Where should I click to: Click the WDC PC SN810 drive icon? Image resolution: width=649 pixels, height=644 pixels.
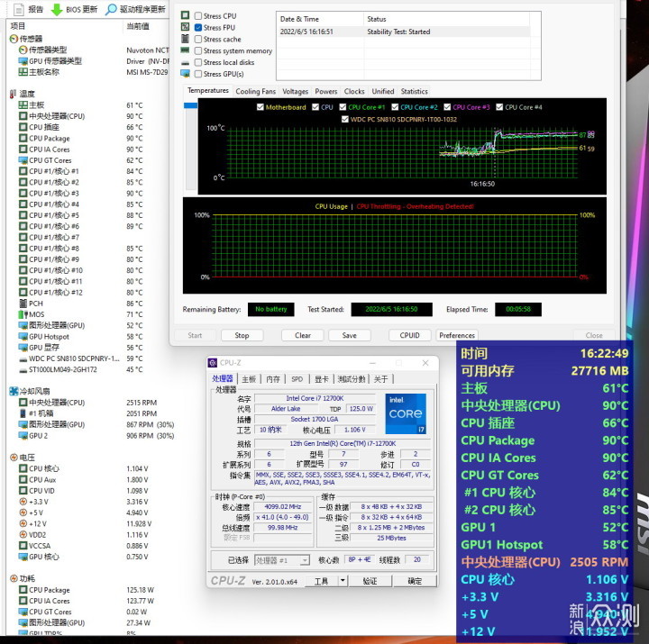pyautogui.click(x=23, y=359)
